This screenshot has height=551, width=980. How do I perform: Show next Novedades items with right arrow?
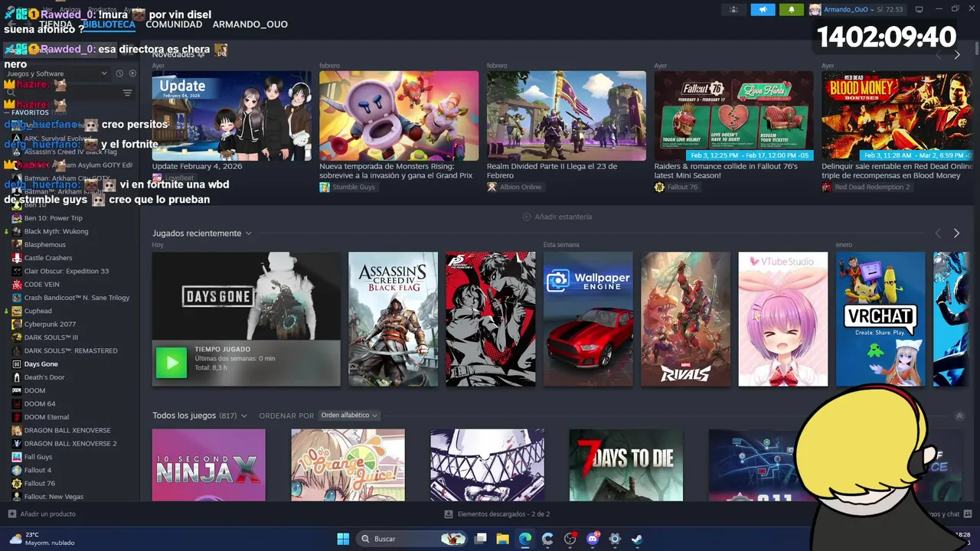(x=956, y=55)
